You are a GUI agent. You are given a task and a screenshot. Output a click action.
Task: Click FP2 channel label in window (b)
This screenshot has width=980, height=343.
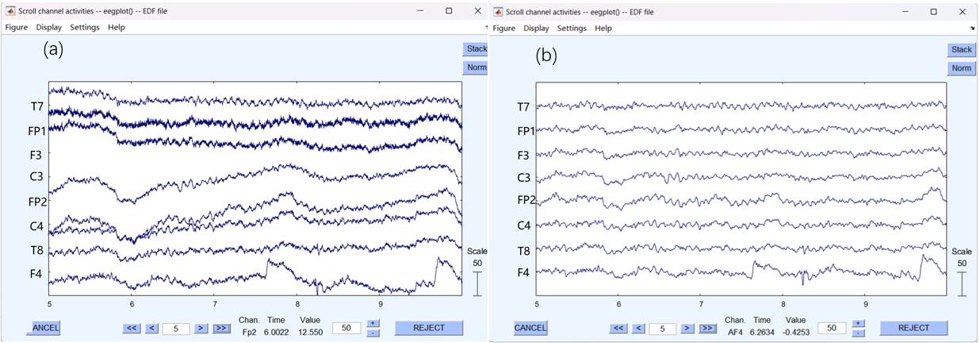(525, 199)
